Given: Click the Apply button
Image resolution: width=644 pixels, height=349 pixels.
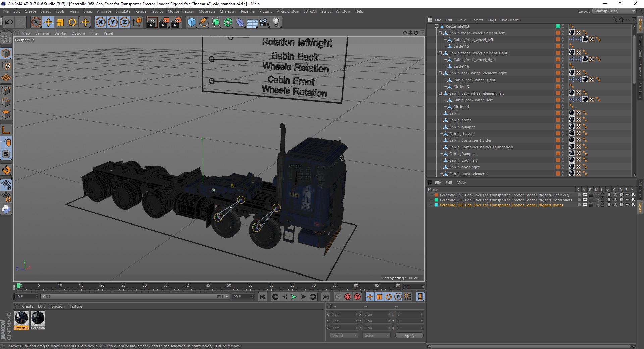Looking at the screenshot, I should pos(409,335).
